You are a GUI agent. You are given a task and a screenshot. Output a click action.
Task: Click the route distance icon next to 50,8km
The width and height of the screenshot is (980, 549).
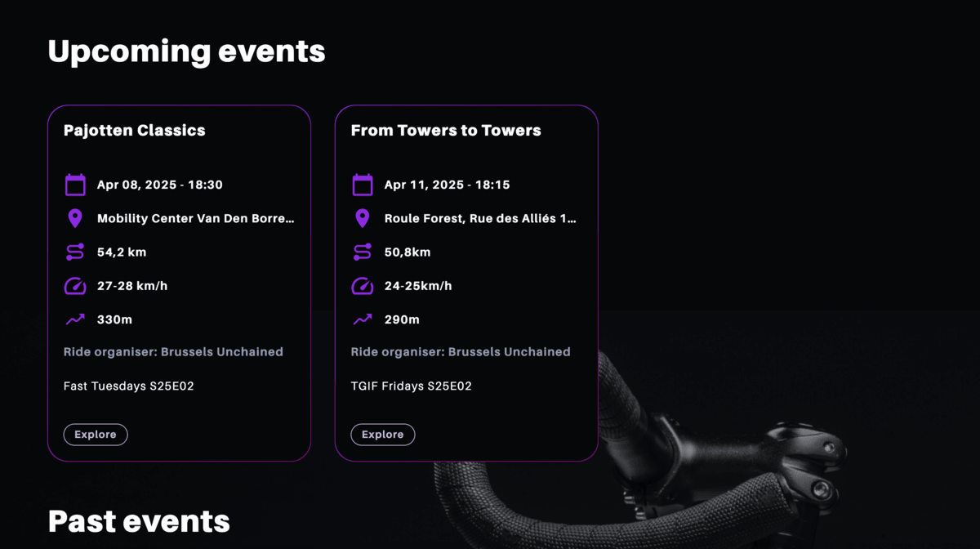point(363,252)
